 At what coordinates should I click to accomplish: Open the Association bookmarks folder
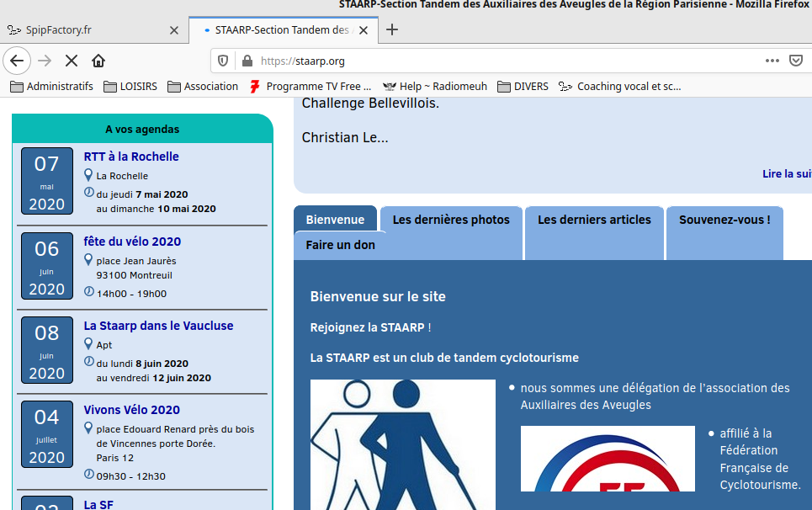point(203,87)
